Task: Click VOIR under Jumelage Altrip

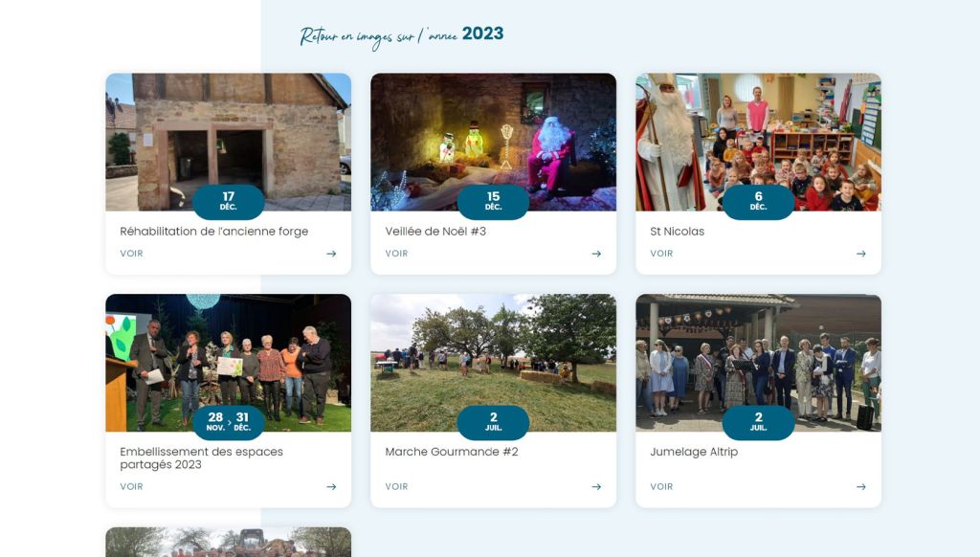Action: pyautogui.click(x=661, y=487)
